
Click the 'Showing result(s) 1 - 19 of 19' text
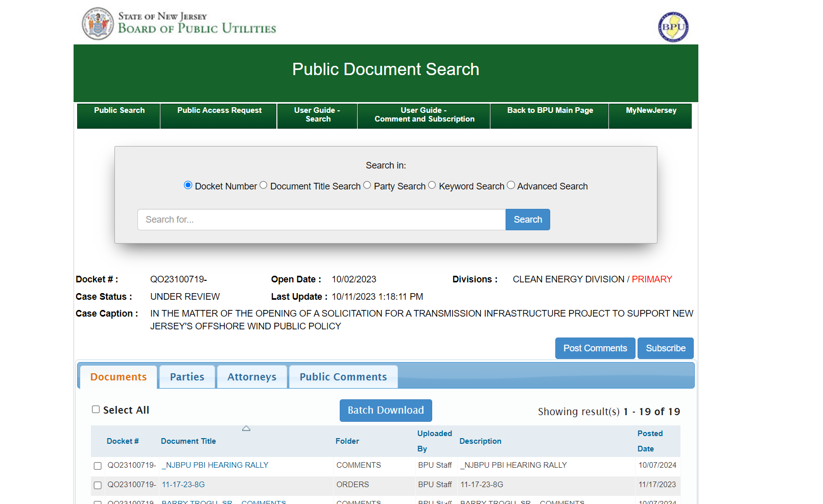point(609,412)
